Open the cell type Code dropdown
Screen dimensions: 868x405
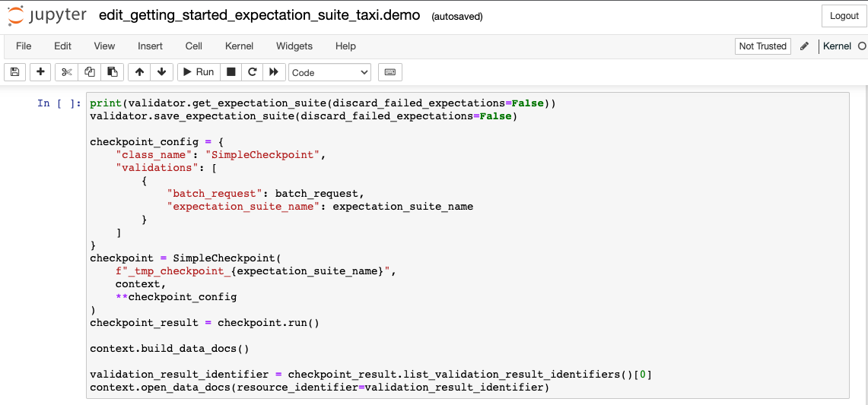coord(329,72)
